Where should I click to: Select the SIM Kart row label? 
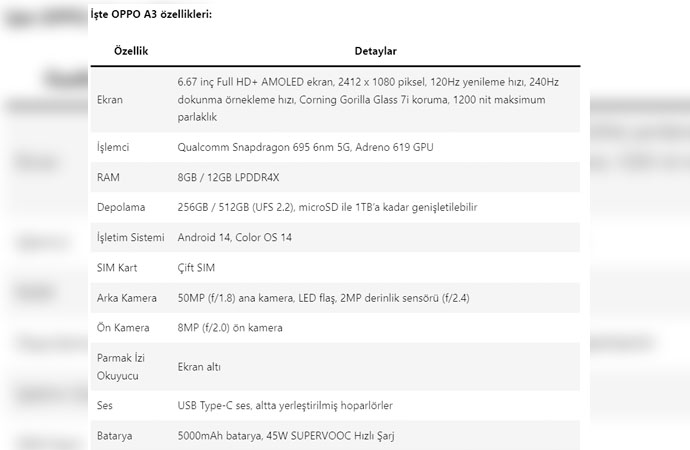coord(117,268)
